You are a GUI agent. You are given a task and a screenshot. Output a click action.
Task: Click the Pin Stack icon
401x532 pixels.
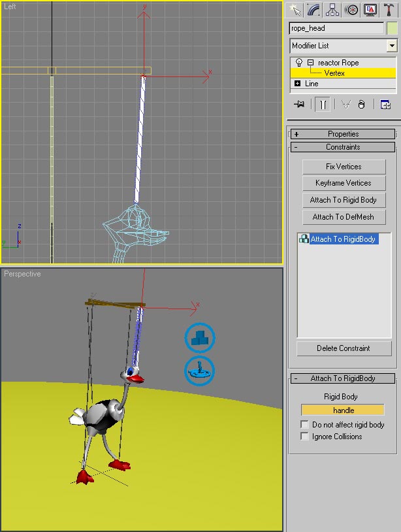point(300,105)
